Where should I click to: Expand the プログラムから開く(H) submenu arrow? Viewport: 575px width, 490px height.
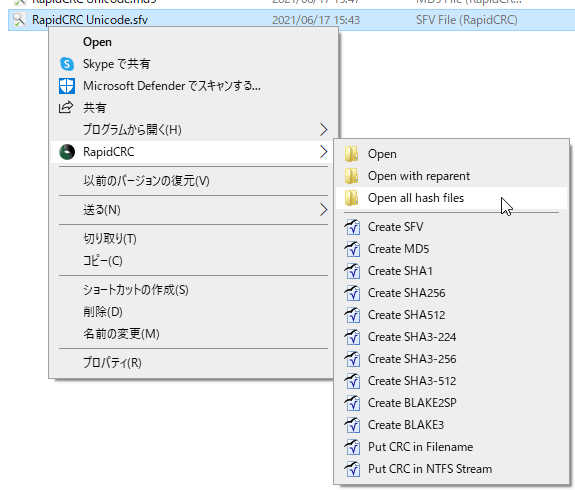pos(323,129)
